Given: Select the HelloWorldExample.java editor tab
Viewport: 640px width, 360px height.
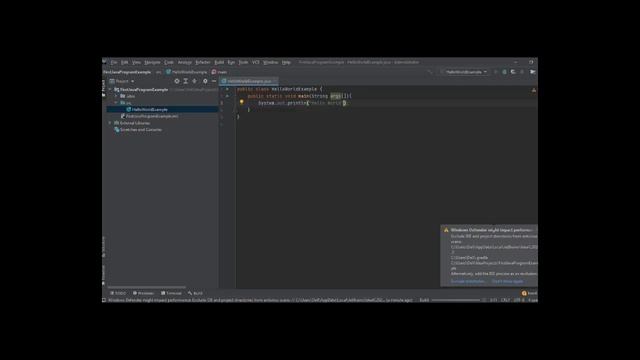Looking at the screenshot, I should coord(249,81).
